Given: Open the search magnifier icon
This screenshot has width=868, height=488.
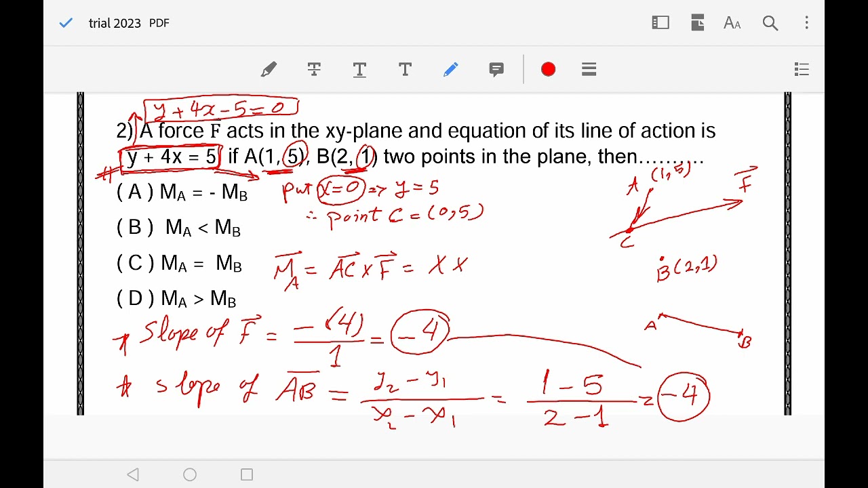Looking at the screenshot, I should [x=770, y=23].
